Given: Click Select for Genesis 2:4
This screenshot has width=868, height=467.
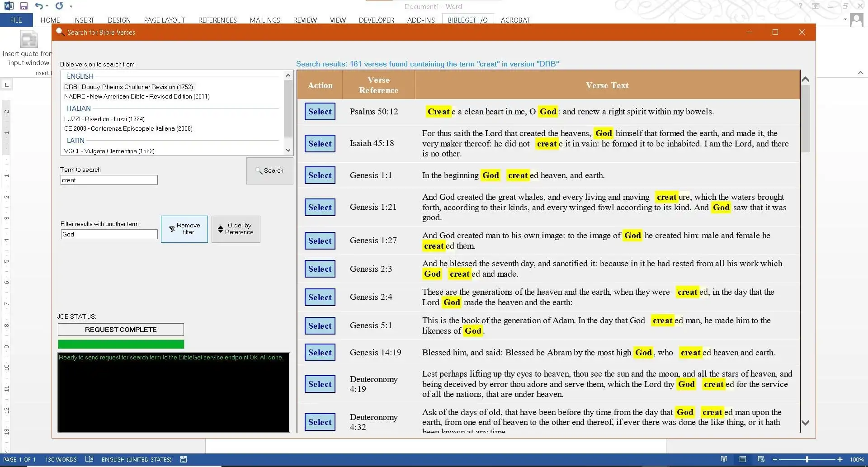Looking at the screenshot, I should point(320,297).
